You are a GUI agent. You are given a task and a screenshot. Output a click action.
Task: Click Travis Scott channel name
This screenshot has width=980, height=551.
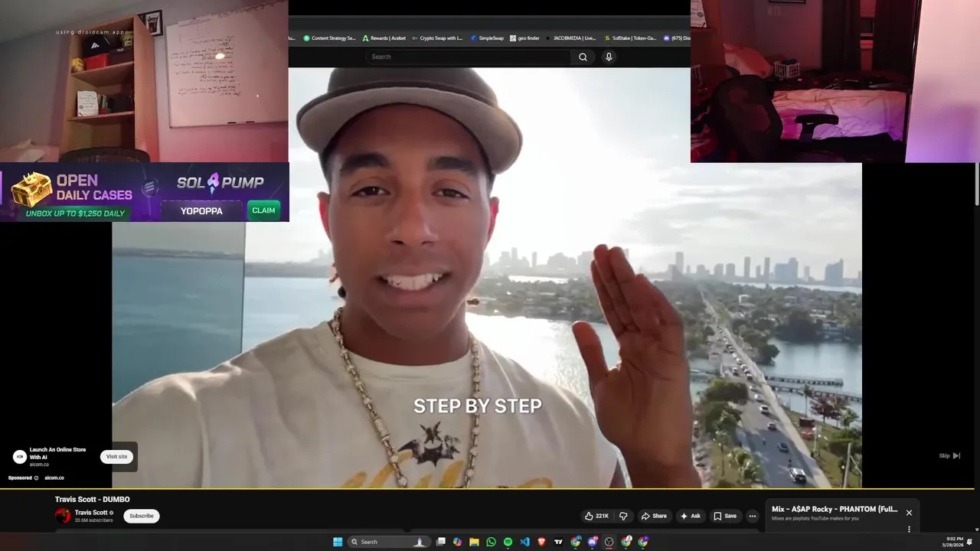[x=91, y=512]
